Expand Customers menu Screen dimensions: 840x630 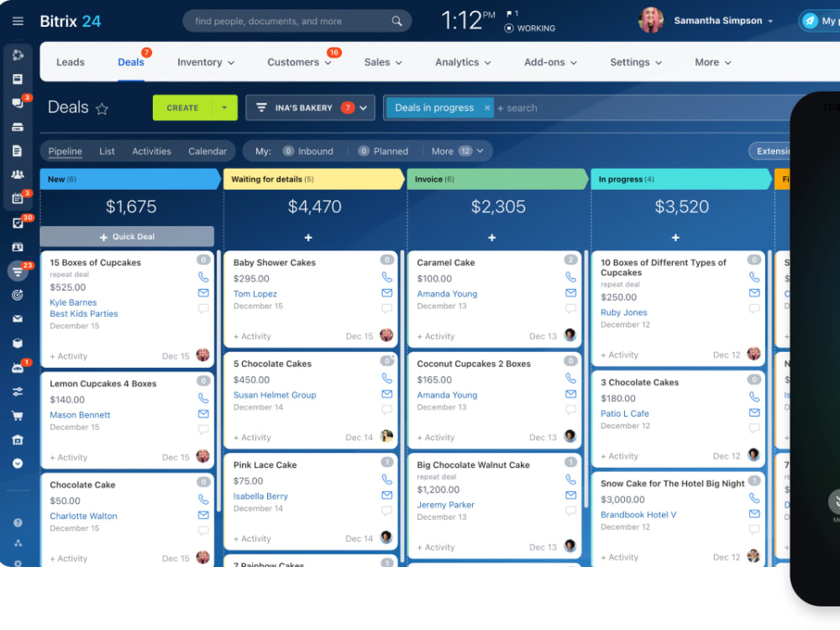[x=299, y=62]
